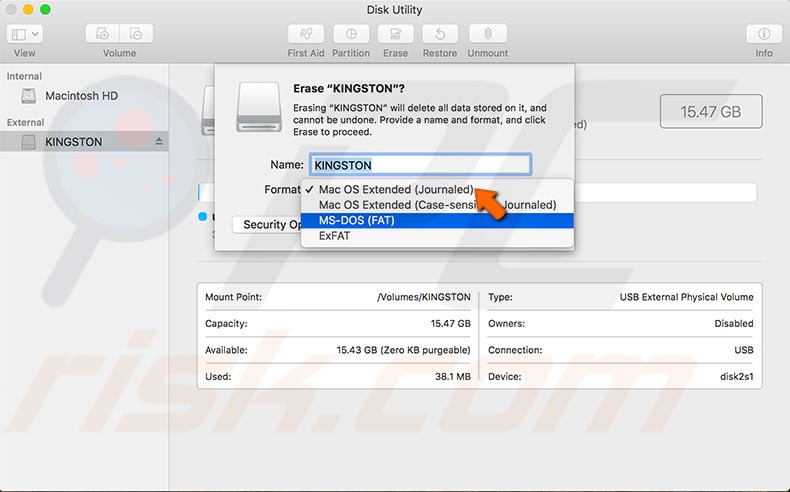Click the remove Volume icon
The image size is (790, 492).
[x=136, y=34]
